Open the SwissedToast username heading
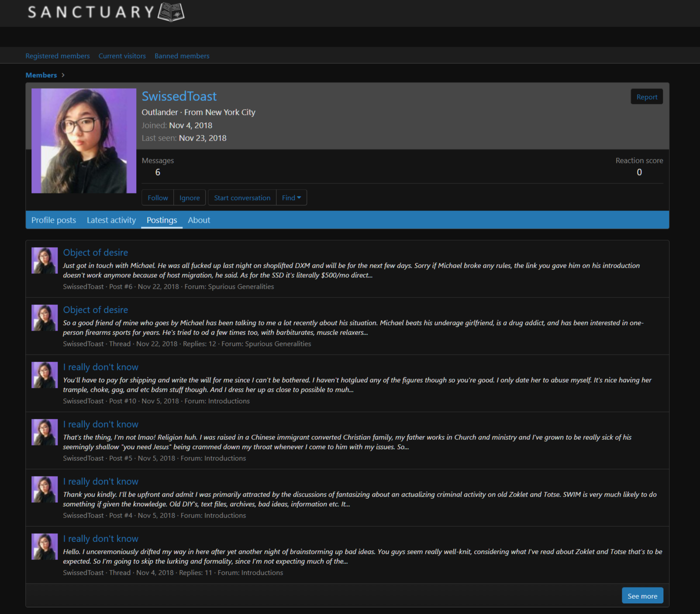The width and height of the screenshot is (700, 614). 179,96
